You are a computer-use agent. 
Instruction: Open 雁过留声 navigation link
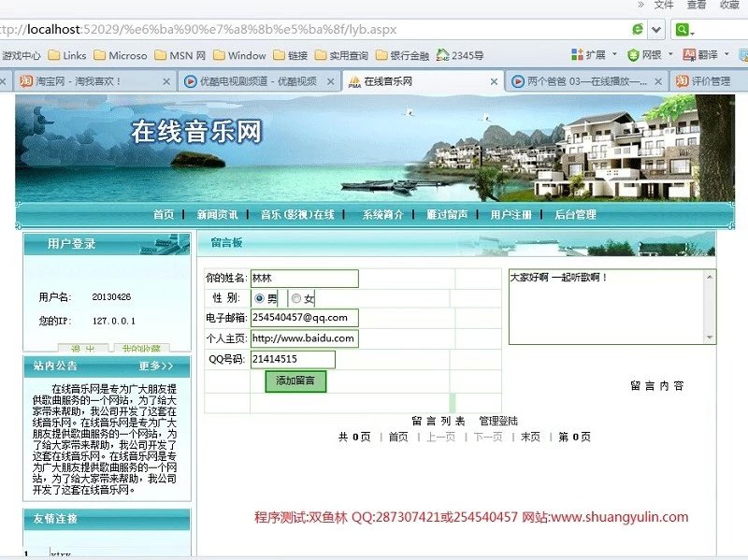point(447,215)
